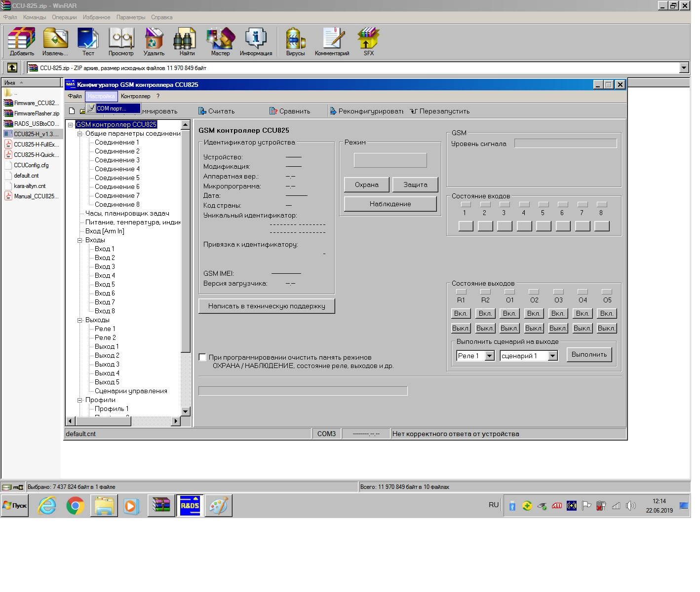700x592 pixels.
Task: Click the Выполнить scenario button
Action: pyautogui.click(x=589, y=354)
